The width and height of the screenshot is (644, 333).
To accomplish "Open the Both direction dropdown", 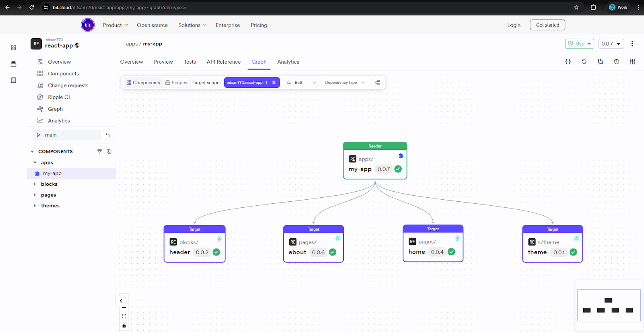I will pos(301,83).
